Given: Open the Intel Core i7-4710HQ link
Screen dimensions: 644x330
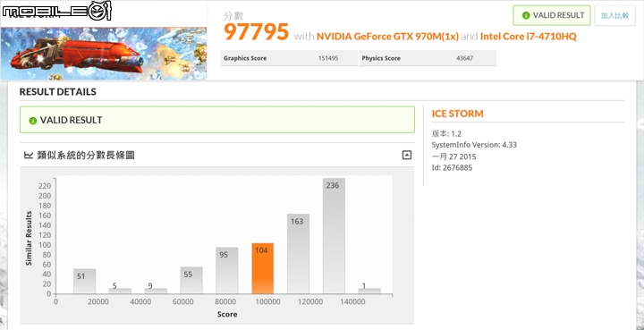Looking at the screenshot, I should click(x=529, y=37).
